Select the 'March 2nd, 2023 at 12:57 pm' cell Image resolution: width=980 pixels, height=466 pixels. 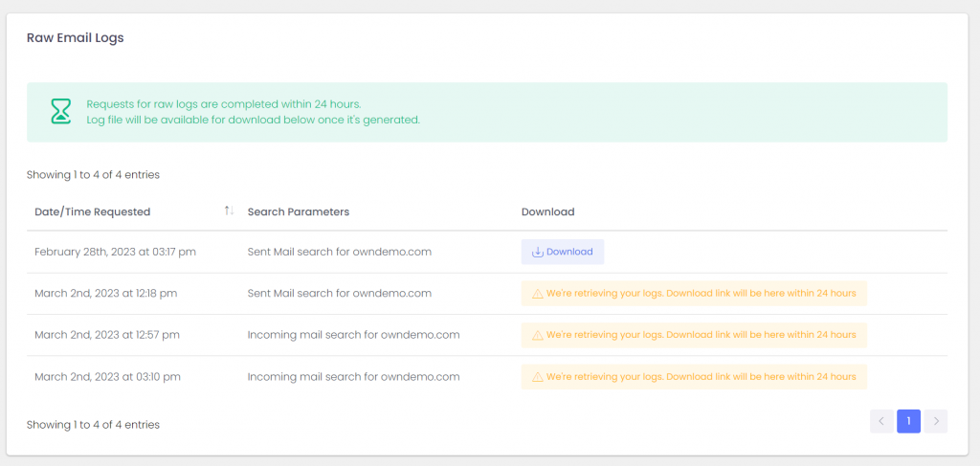(x=107, y=335)
